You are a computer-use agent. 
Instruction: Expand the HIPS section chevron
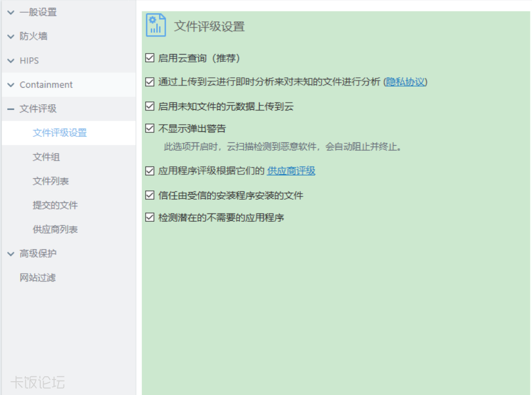pyautogui.click(x=11, y=61)
